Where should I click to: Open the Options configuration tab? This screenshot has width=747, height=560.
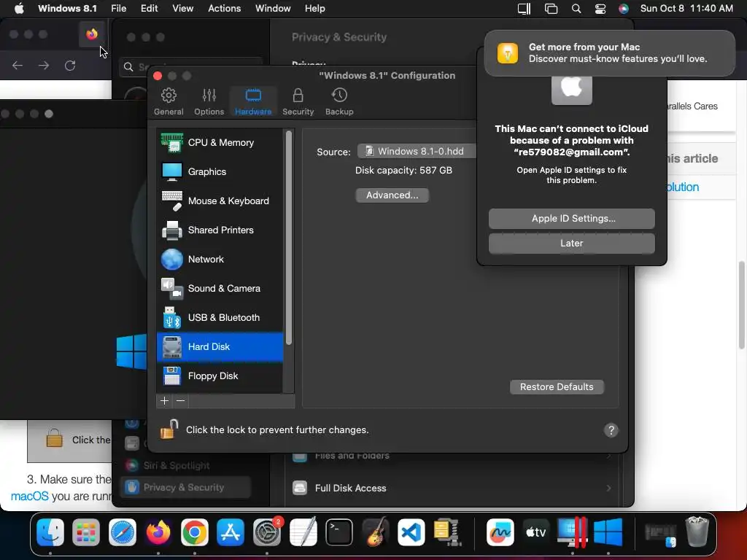coord(209,101)
